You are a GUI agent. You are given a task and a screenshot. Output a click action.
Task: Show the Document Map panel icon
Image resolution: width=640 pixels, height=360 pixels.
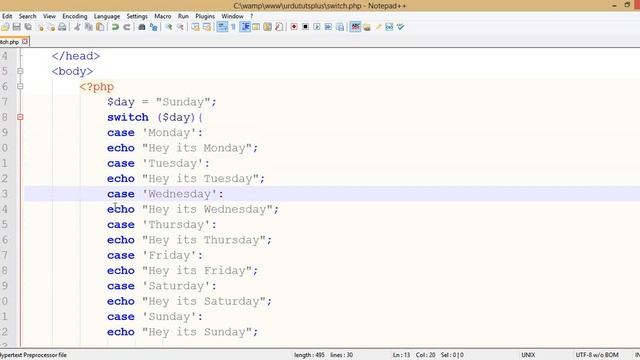(267, 27)
